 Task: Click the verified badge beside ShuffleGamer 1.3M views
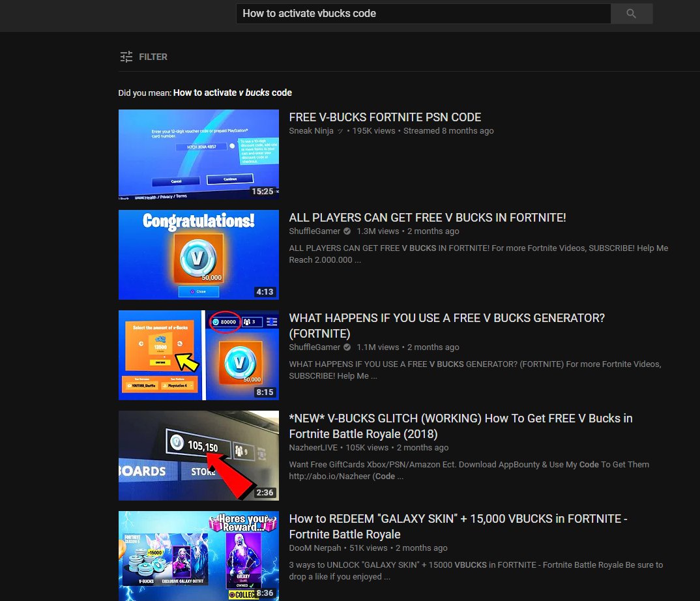coord(347,231)
